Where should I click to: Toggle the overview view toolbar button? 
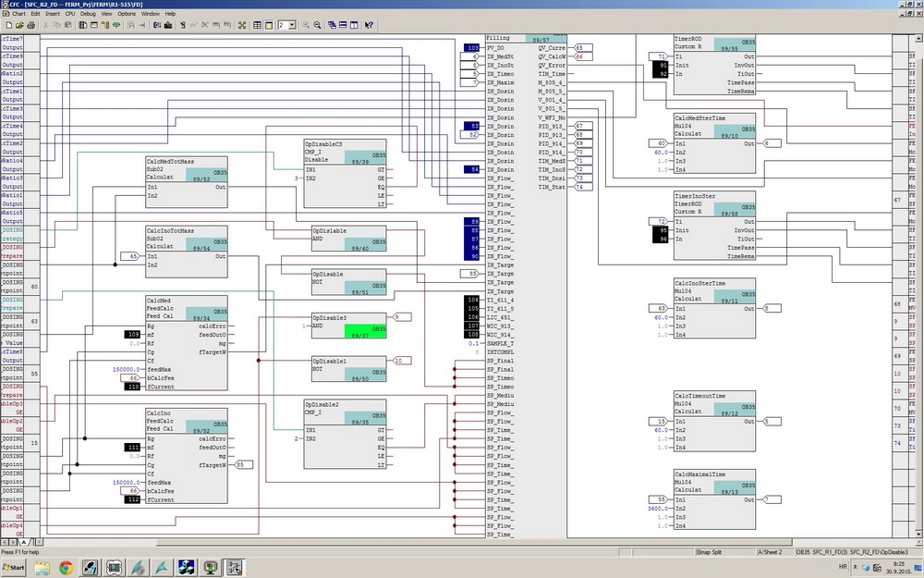pyautogui.click(x=258, y=25)
